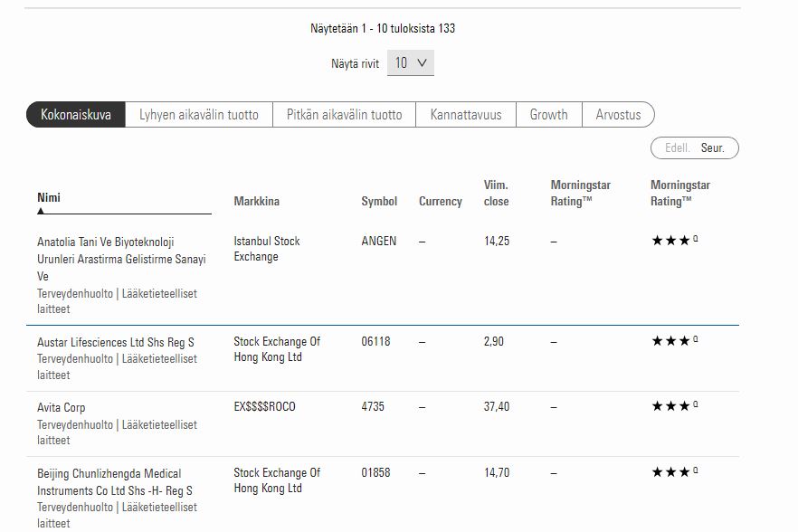Image resolution: width=798 pixels, height=532 pixels.
Task: Sort by the Symbol column header
Action: pyautogui.click(x=379, y=201)
